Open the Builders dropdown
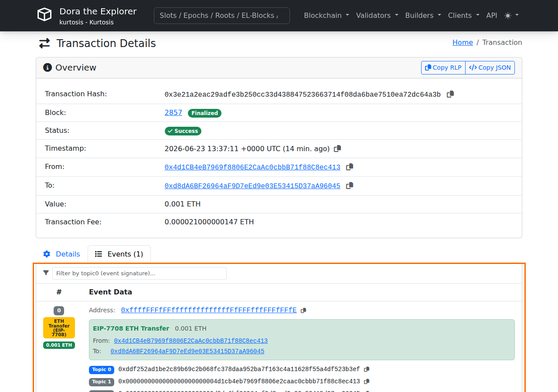This screenshot has height=392, width=558. point(423,15)
